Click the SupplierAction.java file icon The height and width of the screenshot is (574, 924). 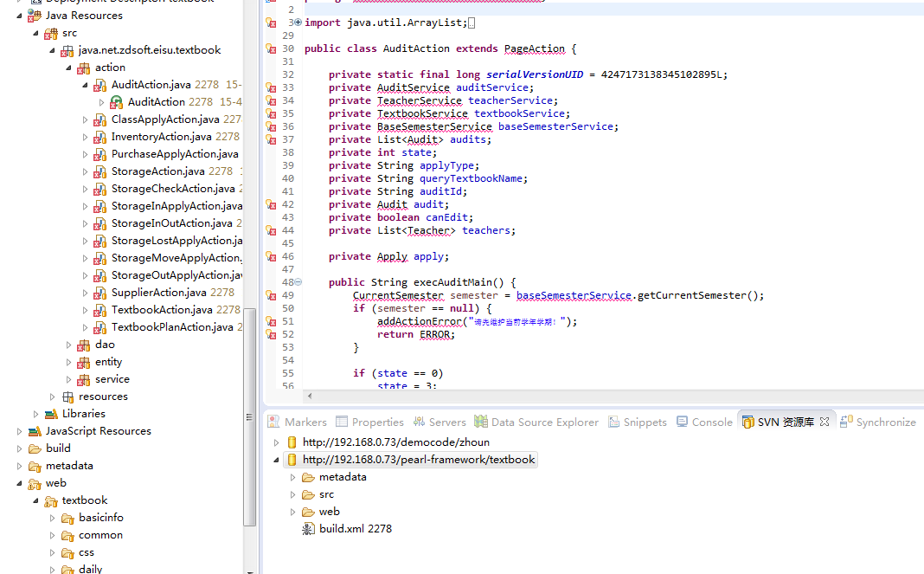100,293
